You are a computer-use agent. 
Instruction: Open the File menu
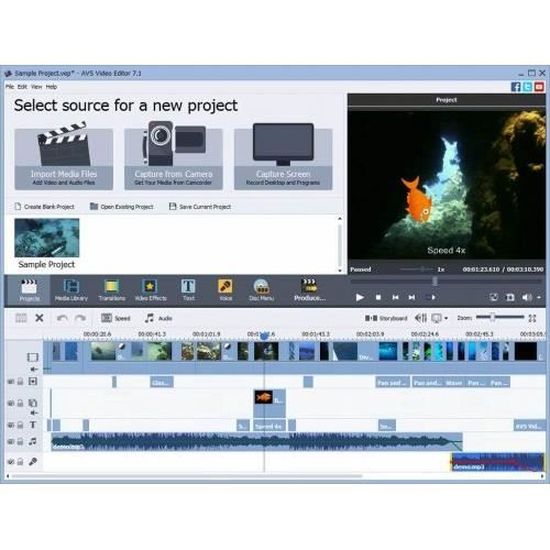tap(9, 87)
